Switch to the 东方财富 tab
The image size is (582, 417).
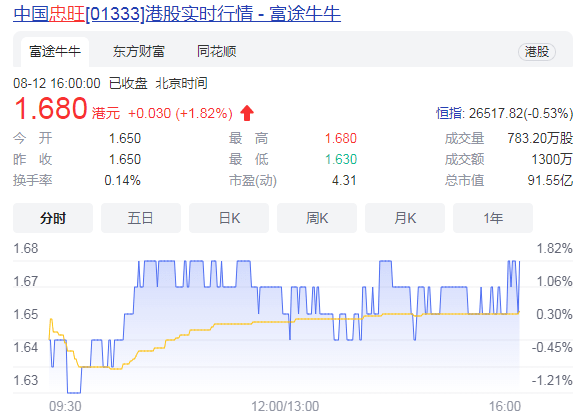click(x=139, y=52)
